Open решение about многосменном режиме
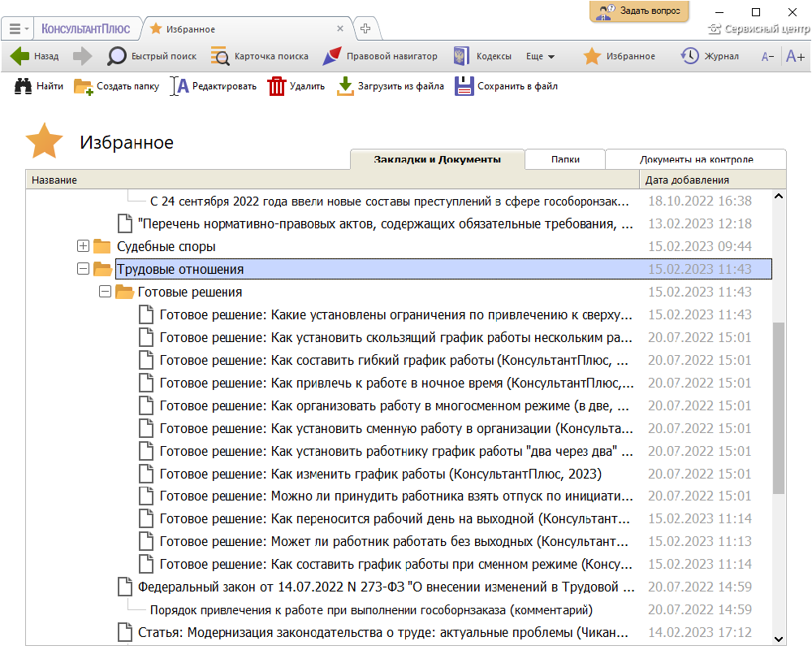The height and width of the screenshot is (650, 812). click(x=394, y=406)
